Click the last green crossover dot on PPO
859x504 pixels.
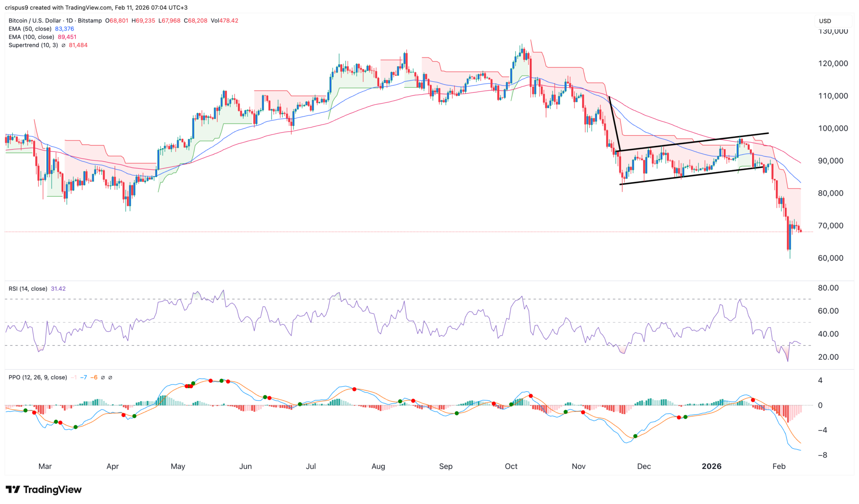[685, 417]
